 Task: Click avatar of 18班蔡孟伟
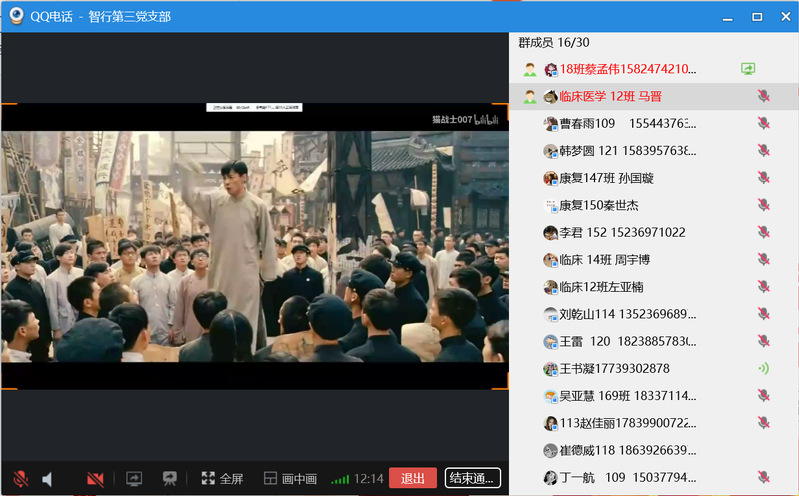point(550,69)
